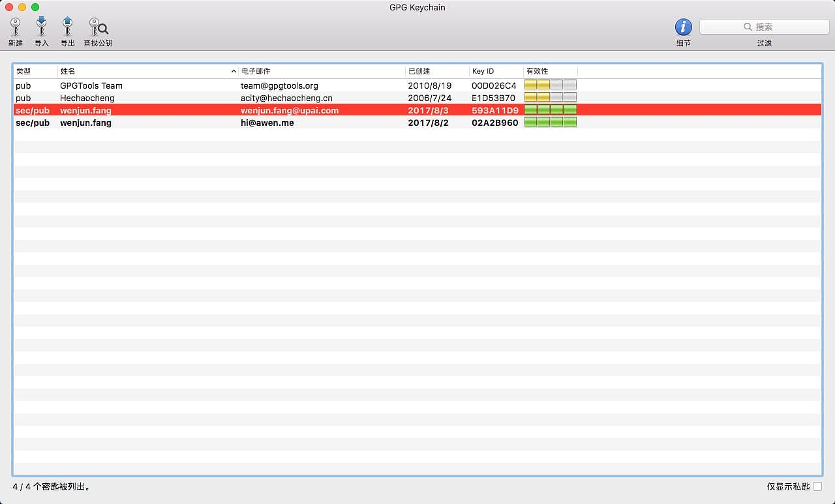Viewport: 835px width, 504px height.
Task: Open the 细节 (Details) info panel
Action: point(683,27)
